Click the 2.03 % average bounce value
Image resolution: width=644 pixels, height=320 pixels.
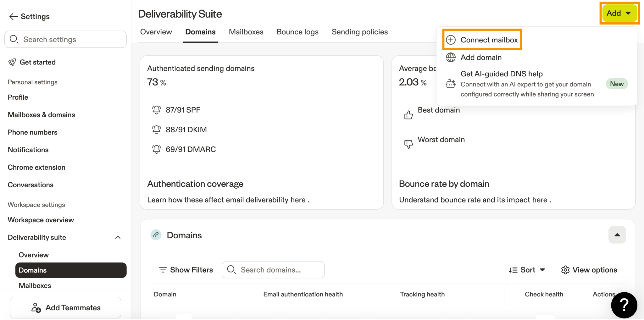pyautogui.click(x=413, y=82)
